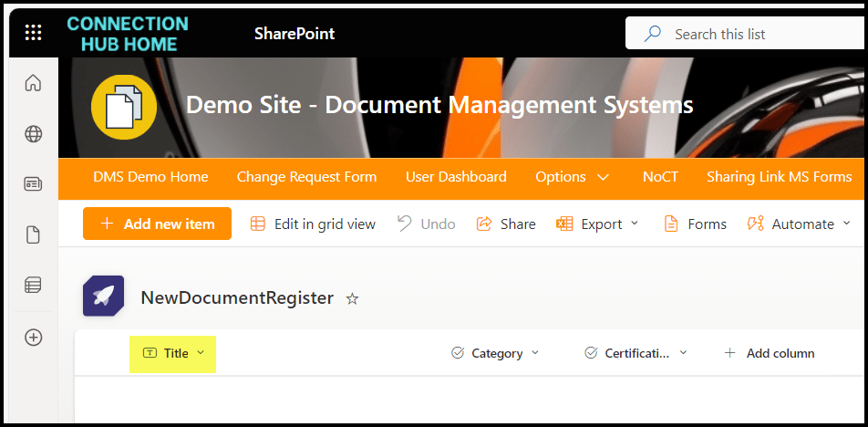Open My lists icon in sidebar
Screen dimensions: 868x427
pos(33,286)
